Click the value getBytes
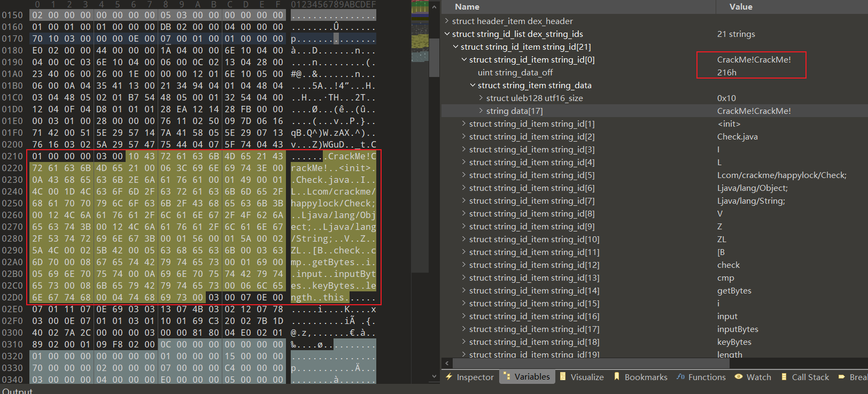Image resolution: width=868 pixels, height=394 pixels. coord(734,290)
